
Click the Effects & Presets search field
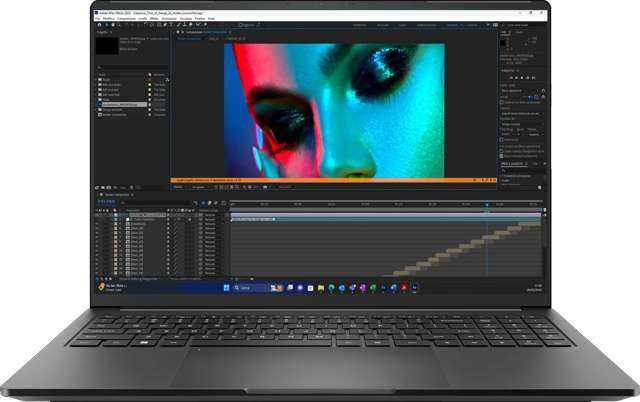(522, 171)
